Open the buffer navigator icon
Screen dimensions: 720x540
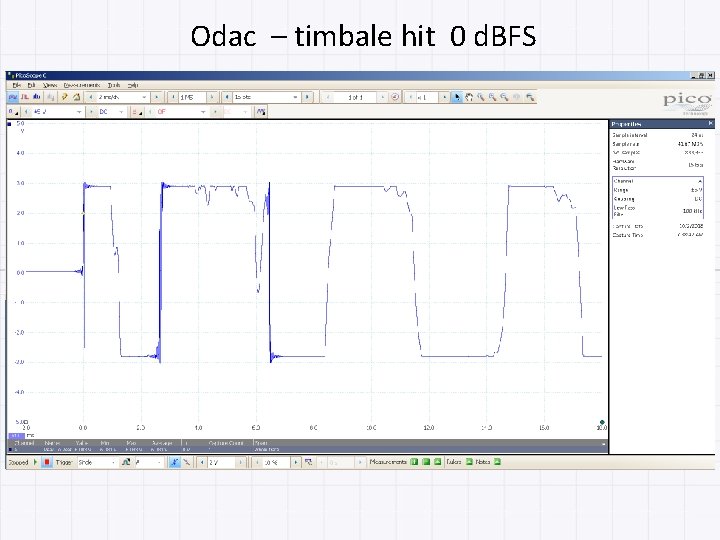point(395,97)
